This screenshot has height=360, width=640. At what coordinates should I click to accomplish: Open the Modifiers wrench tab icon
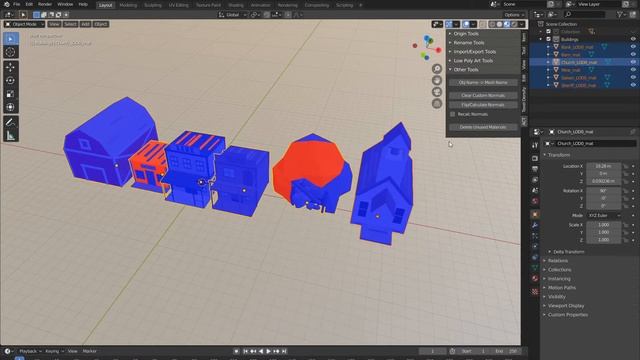[x=535, y=225]
